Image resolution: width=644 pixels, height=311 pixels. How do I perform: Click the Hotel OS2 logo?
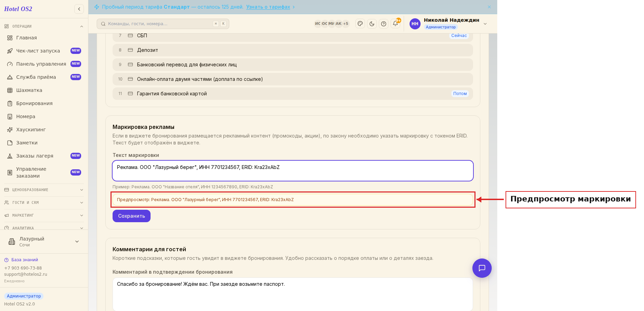(x=18, y=9)
